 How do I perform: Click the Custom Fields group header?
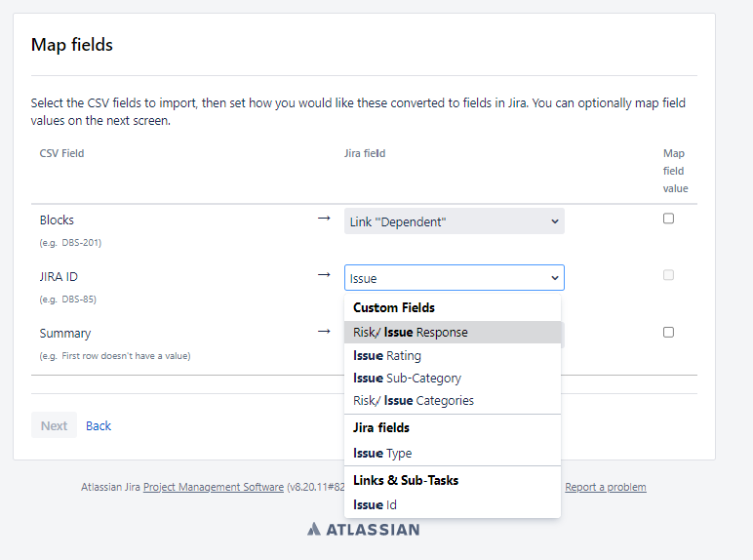pyautogui.click(x=394, y=308)
